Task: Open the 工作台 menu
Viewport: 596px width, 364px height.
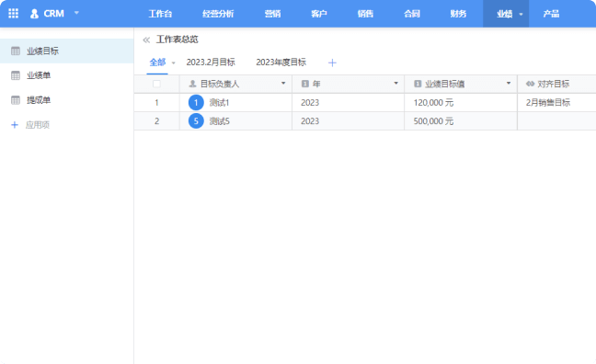Action: point(160,14)
